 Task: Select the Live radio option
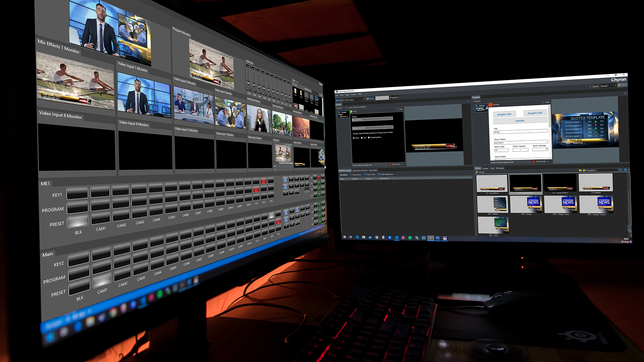(362, 138)
